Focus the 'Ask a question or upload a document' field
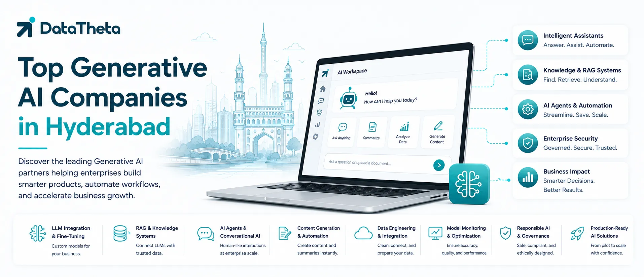The image size is (644, 277). point(387,164)
